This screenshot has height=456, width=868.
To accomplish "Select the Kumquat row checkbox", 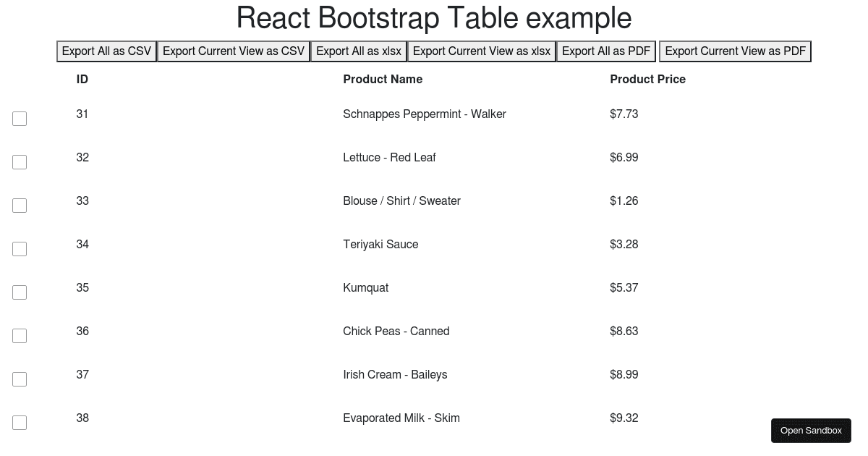I will 20,292.
